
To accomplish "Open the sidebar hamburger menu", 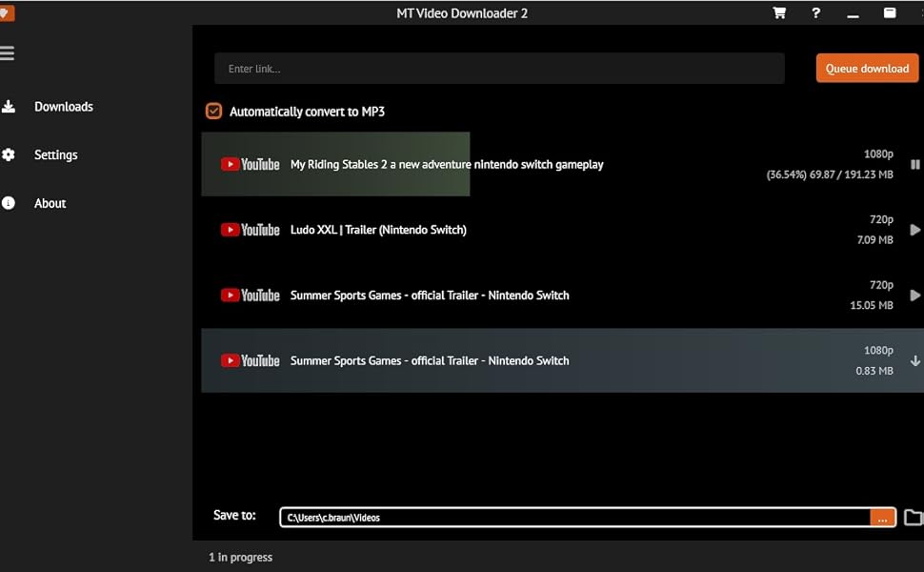I will [x=8, y=52].
